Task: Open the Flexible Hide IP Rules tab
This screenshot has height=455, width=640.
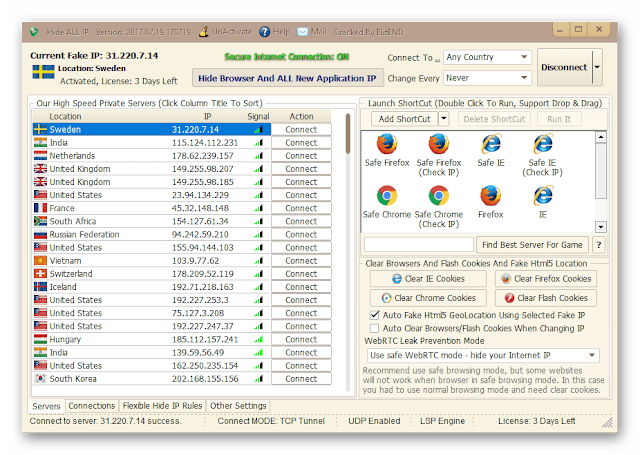Action: [162, 406]
